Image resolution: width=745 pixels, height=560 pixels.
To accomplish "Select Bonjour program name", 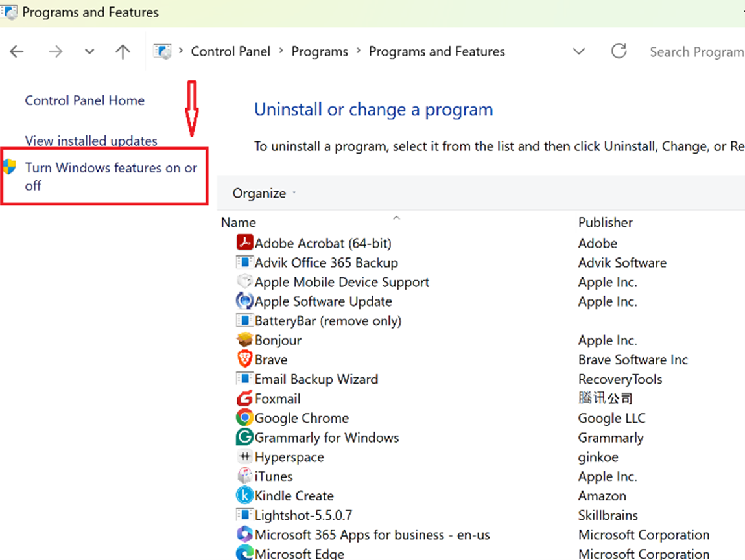I will coord(278,340).
